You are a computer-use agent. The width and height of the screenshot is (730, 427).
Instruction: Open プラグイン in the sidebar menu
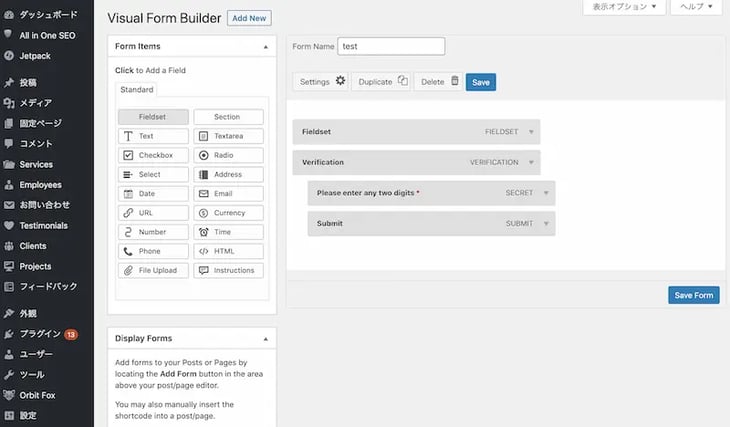point(40,333)
